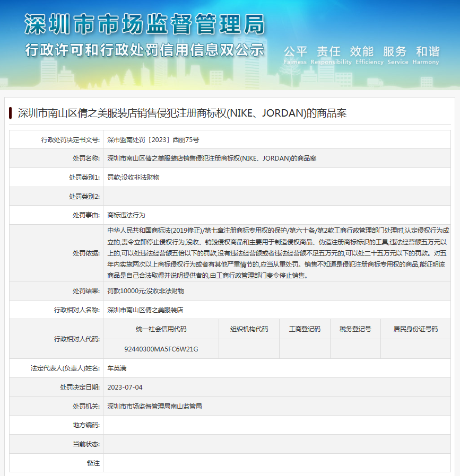Click the 居民身份证号码 column header

coord(415,329)
